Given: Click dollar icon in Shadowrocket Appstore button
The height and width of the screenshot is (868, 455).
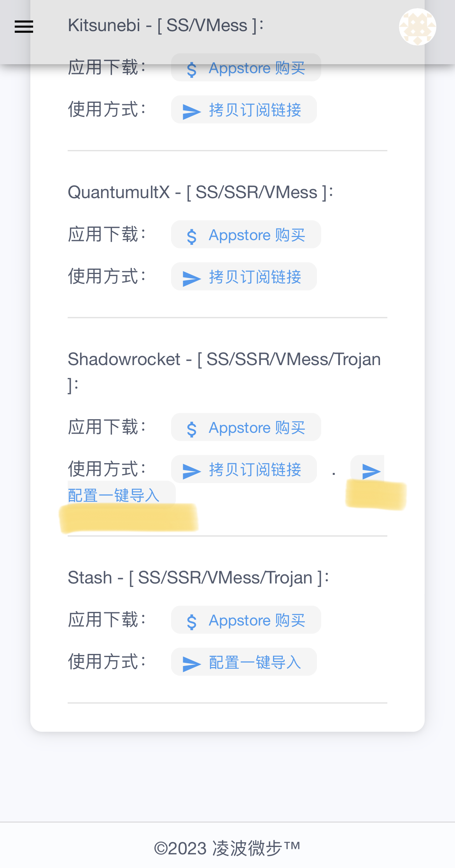Looking at the screenshot, I should pyautogui.click(x=192, y=429).
